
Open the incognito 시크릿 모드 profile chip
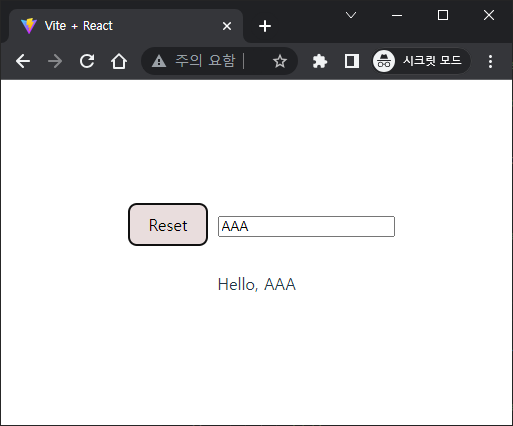click(421, 61)
